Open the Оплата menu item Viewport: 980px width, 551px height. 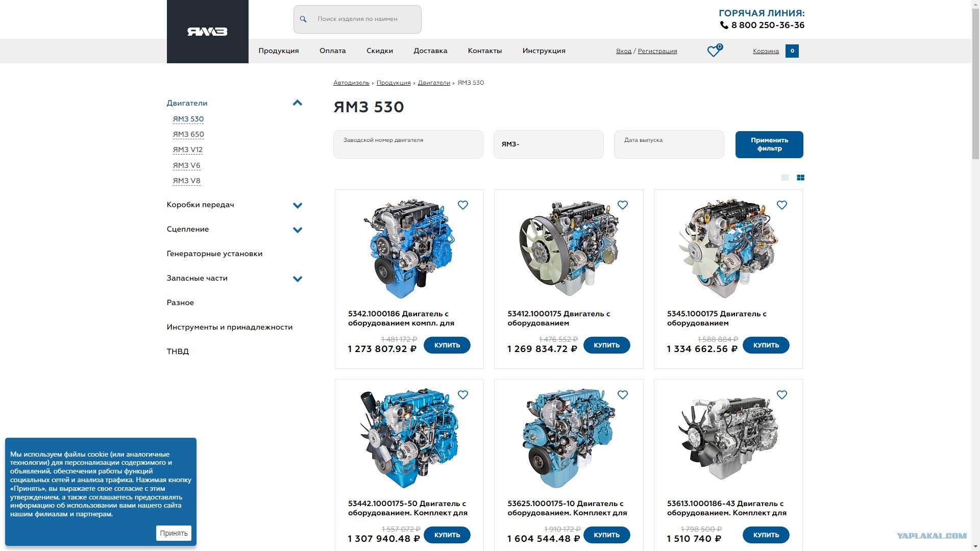point(333,51)
